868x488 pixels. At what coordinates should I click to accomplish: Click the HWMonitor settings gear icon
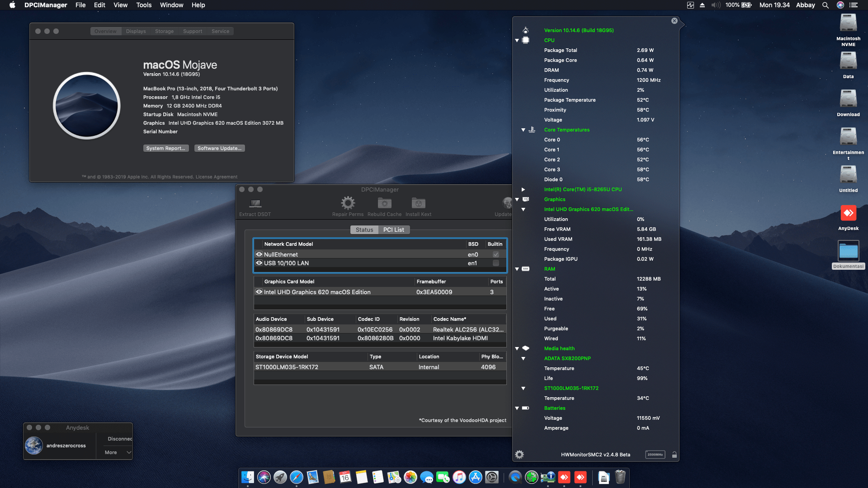pyautogui.click(x=519, y=455)
